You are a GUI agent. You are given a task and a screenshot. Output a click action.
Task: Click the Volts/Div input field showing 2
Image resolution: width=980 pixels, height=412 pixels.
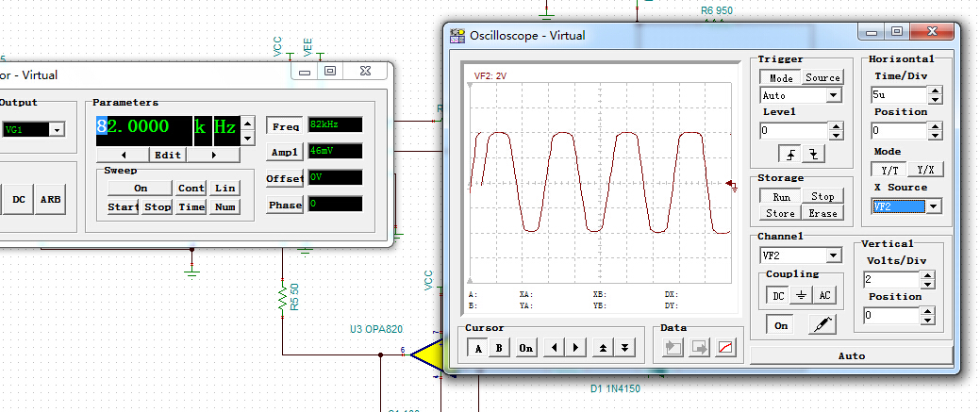point(892,280)
